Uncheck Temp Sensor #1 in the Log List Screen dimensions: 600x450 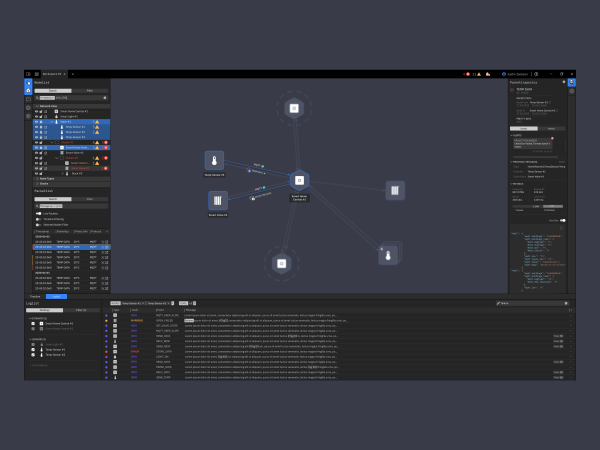pos(33,349)
